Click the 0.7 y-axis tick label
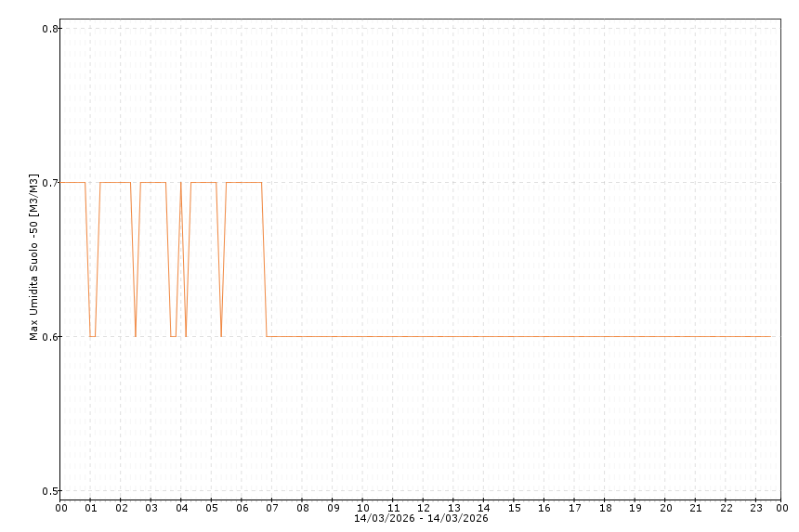This screenshot has width=799, height=532. click(50, 183)
